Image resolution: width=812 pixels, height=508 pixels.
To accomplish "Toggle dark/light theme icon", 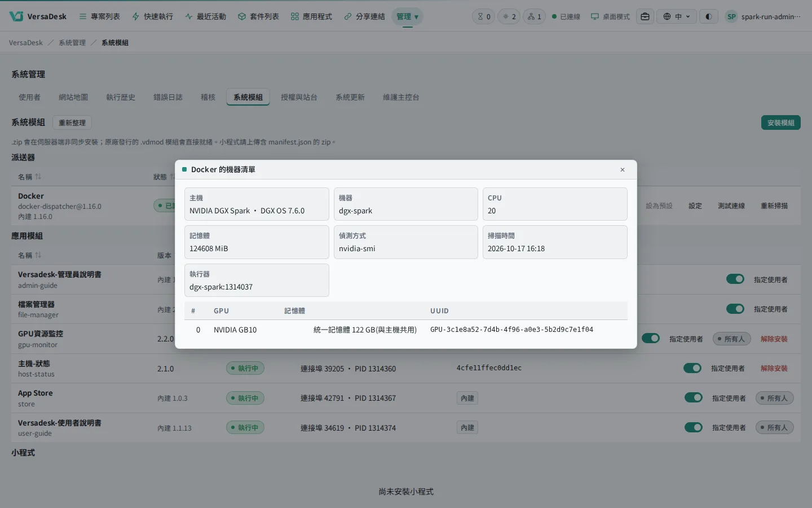I will pyautogui.click(x=708, y=16).
